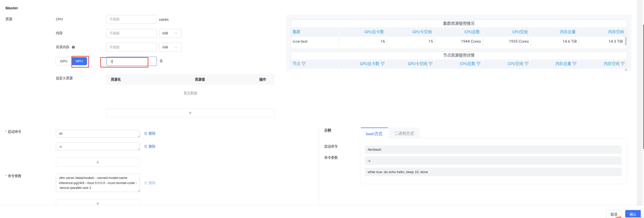Focus the CPU cores input field
The width and height of the screenshot is (644, 218).
coord(131,20)
